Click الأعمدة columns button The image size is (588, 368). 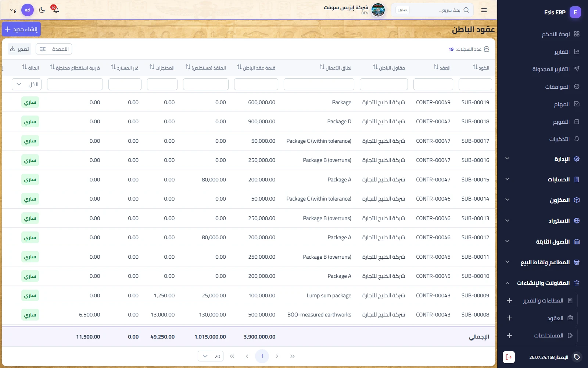click(x=54, y=49)
